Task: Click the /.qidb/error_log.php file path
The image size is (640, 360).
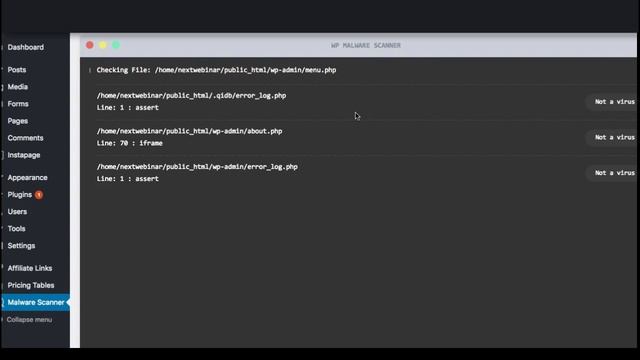Action: [x=191, y=96]
